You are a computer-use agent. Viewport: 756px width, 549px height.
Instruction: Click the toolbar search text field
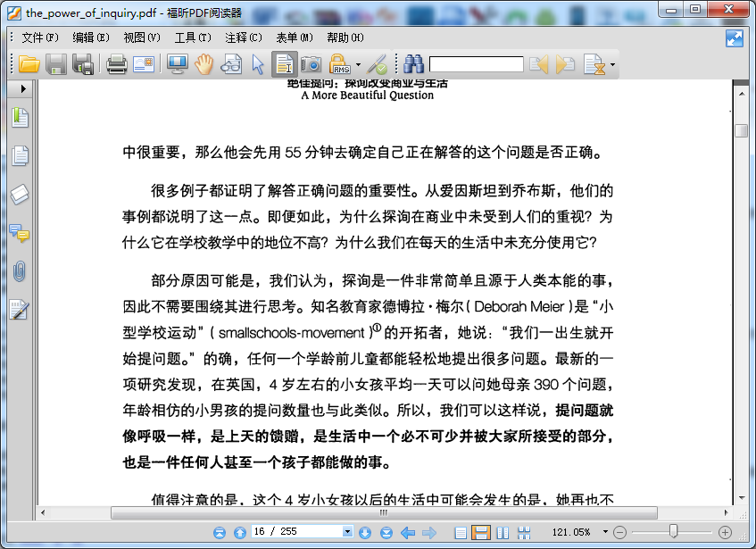pos(477,64)
